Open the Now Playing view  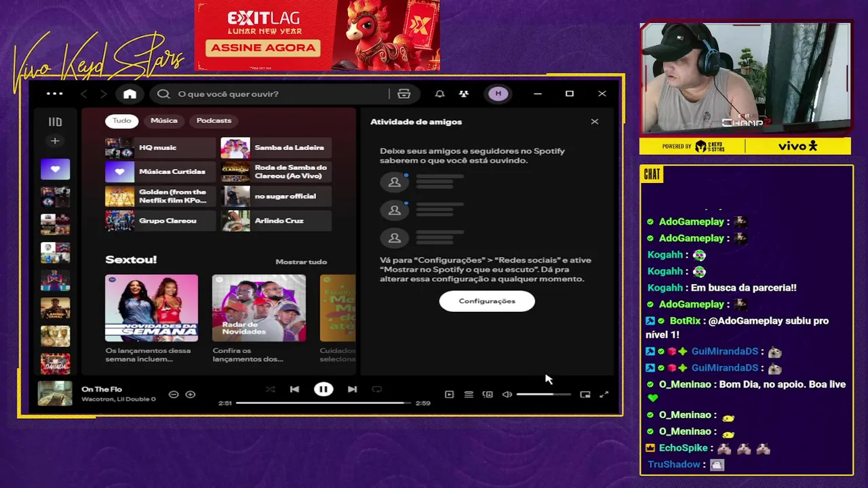click(449, 394)
